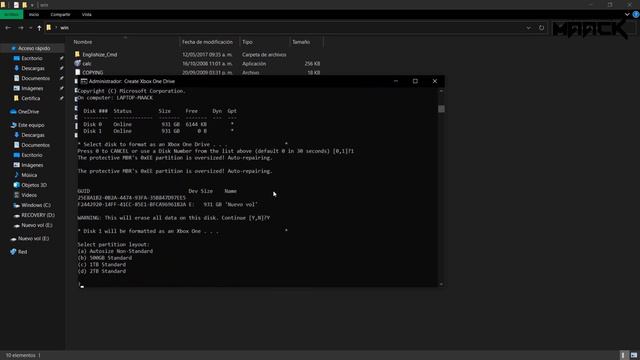Select Acceso rápido in the sidebar

pos(34,48)
